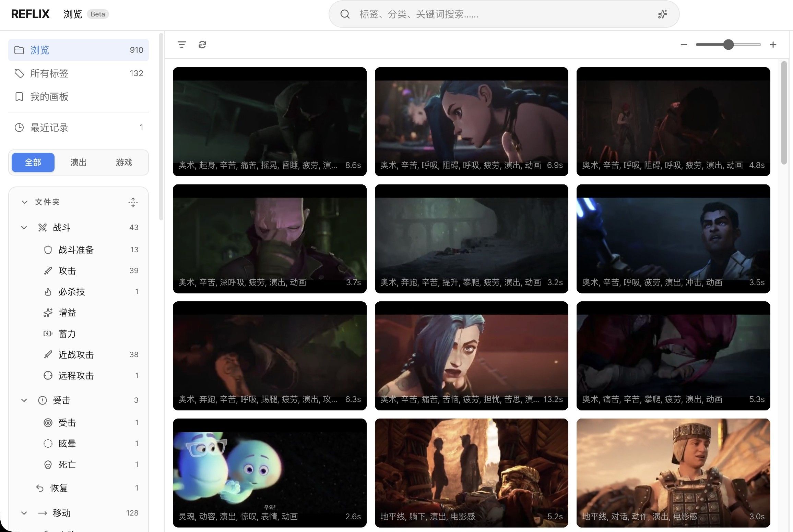Open the 必杀技 flame folder
Viewport: 793px width, 532px height.
point(71,291)
